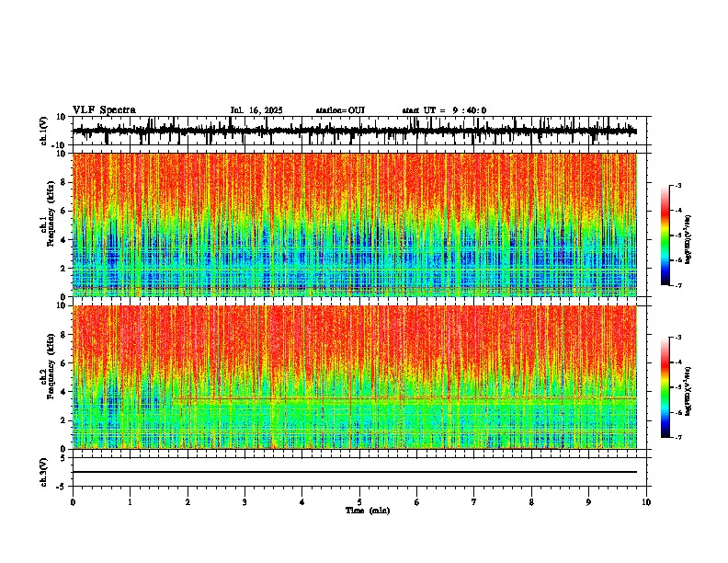This screenshot has width=728, height=563.
Task: Click the ch.1 colorbar log(PSD) unit label
Action: coord(688,239)
